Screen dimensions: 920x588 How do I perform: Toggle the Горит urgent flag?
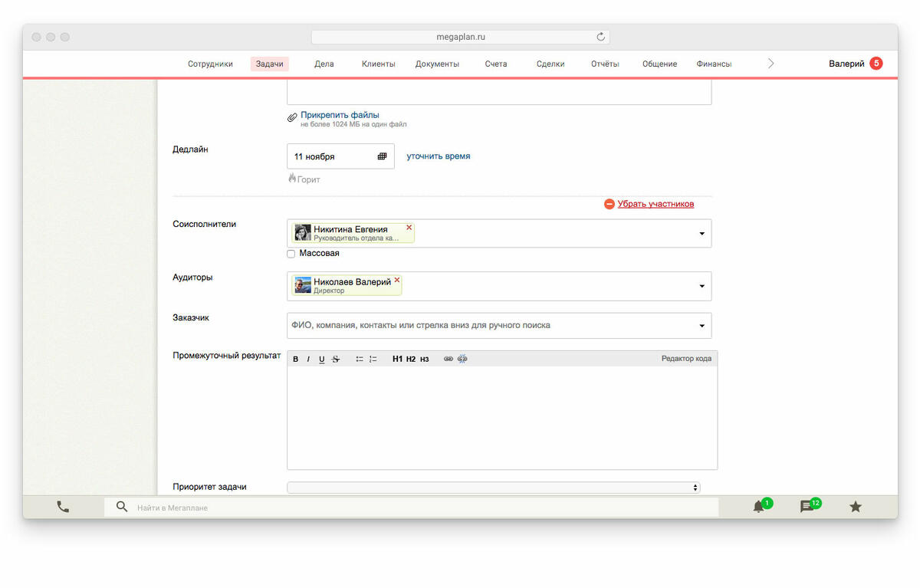tap(304, 179)
